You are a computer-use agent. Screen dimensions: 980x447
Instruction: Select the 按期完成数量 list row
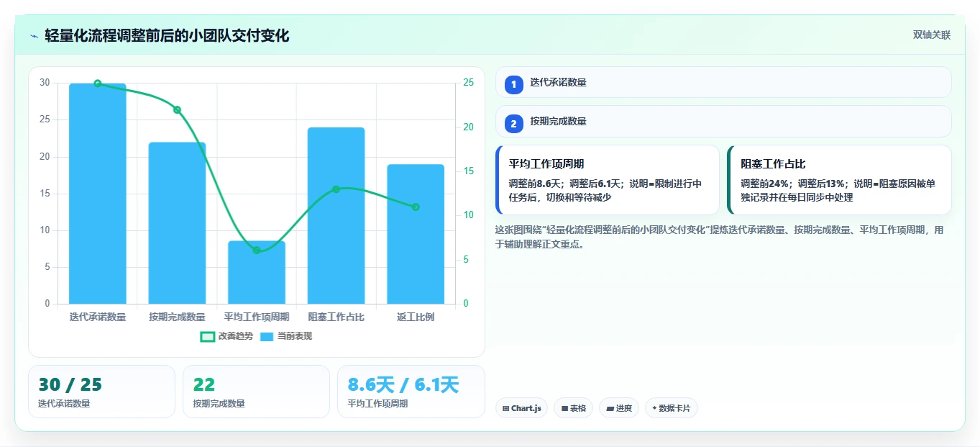(723, 121)
